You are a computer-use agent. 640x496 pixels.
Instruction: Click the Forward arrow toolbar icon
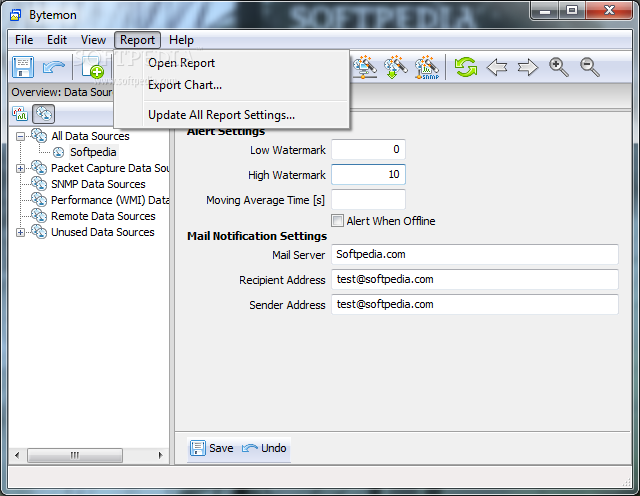click(x=528, y=67)
